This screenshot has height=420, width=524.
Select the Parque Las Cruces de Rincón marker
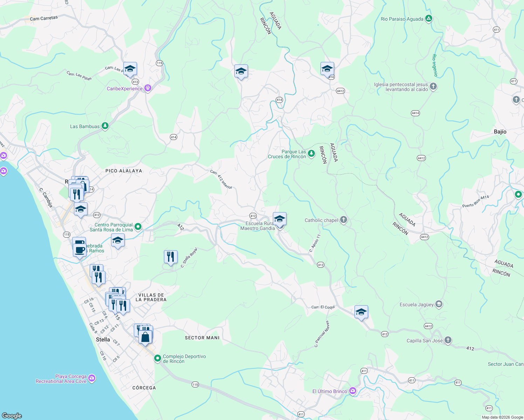click(312, 153)
